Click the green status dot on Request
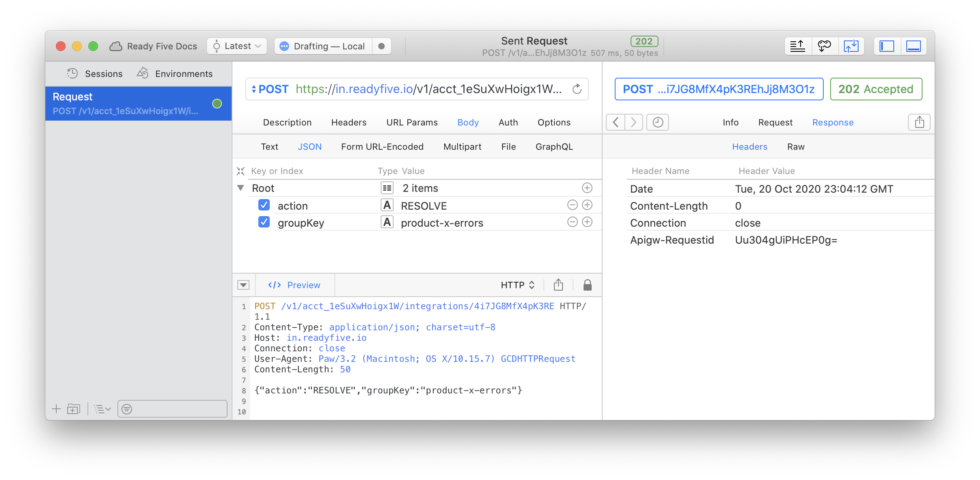This screenshot has width=980, height=480. 217,104
